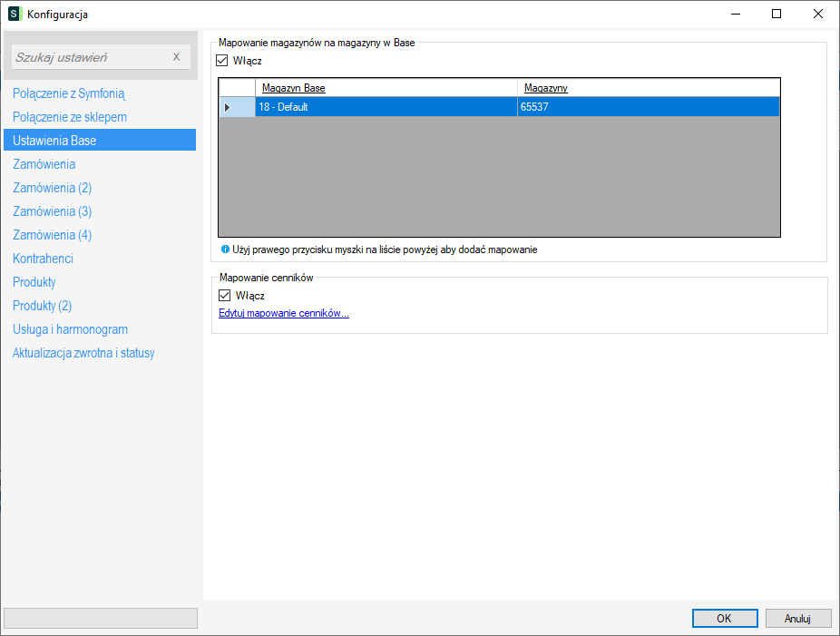Viewport: 840px width, 636px height.
Task: Open Połączenie z Symfonią settings
Action: tap(69, 93)
